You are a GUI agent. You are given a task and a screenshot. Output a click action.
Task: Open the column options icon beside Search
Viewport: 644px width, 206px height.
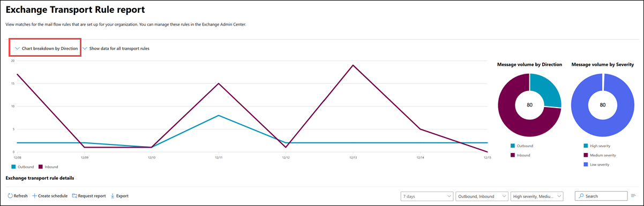click(x=633, y=196)
